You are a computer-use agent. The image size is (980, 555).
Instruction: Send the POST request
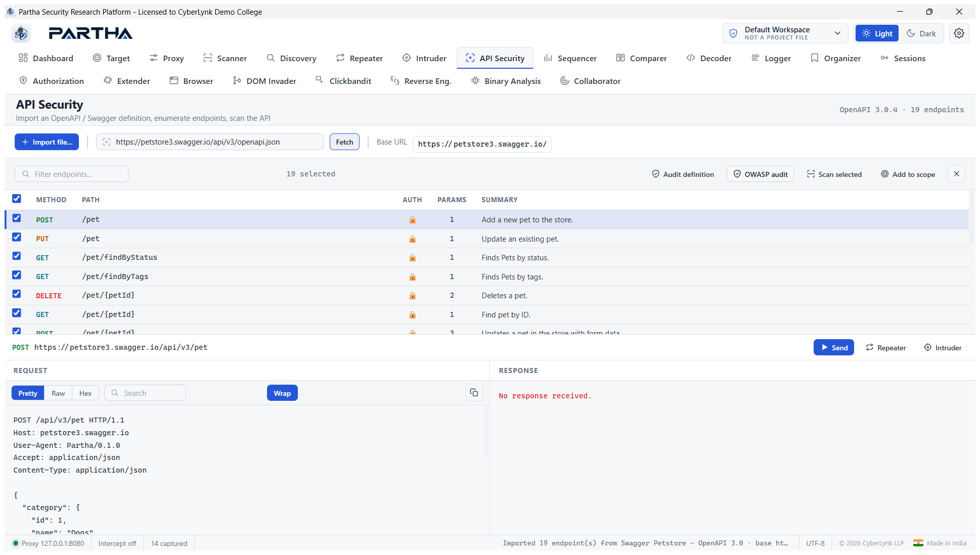pyautogui.click(x=833, y=347)
